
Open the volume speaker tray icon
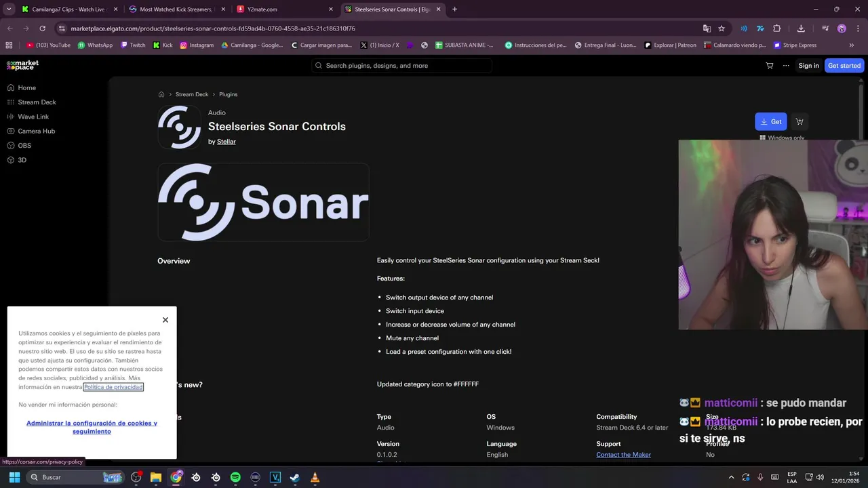(820, 477)
